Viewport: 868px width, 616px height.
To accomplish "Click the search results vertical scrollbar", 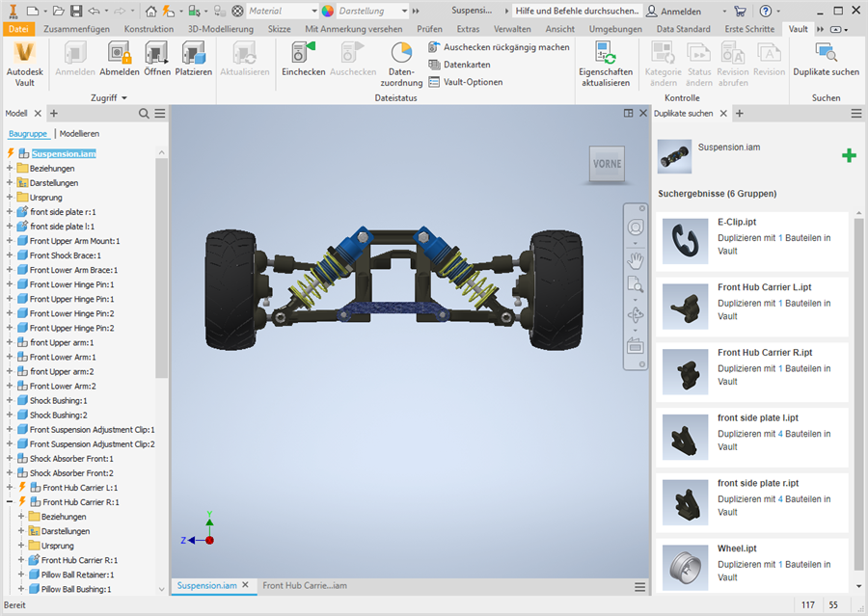I will coord(858,394).
